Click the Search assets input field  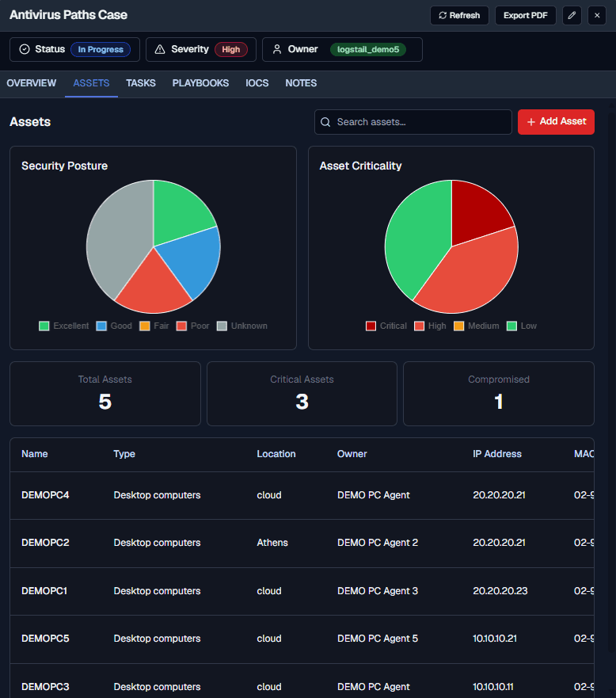[413, 122]
